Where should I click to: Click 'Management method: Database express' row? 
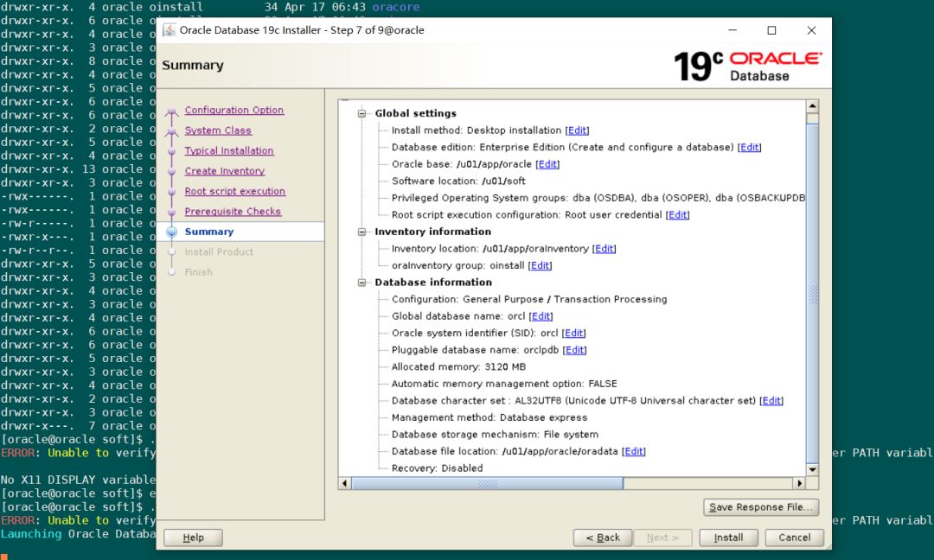[x=489, y=417]
